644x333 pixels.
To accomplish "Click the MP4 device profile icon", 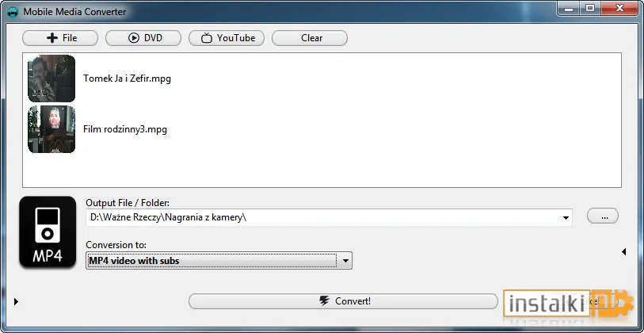I will (x=48, y=232).
